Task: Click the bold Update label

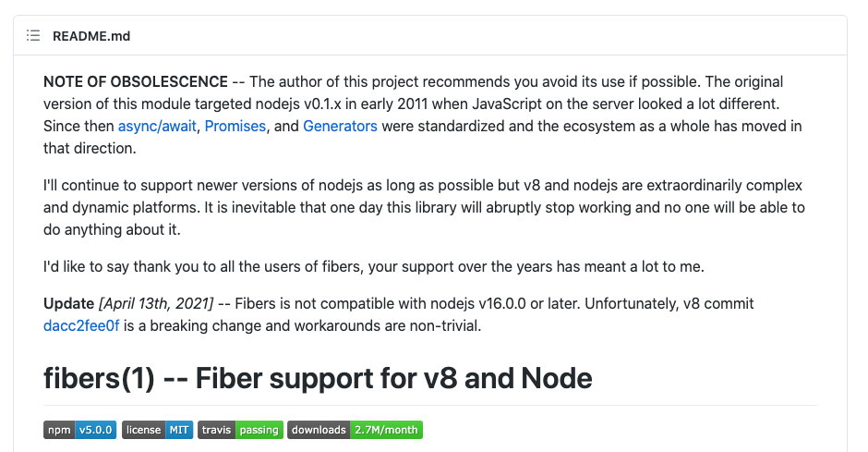Action: click(68, 303)
